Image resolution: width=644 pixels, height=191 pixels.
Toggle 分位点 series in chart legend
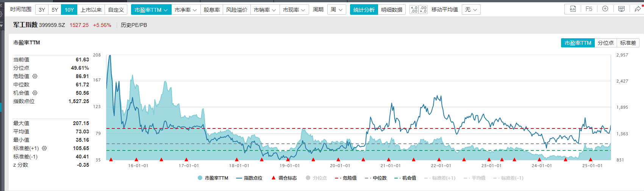316,178
